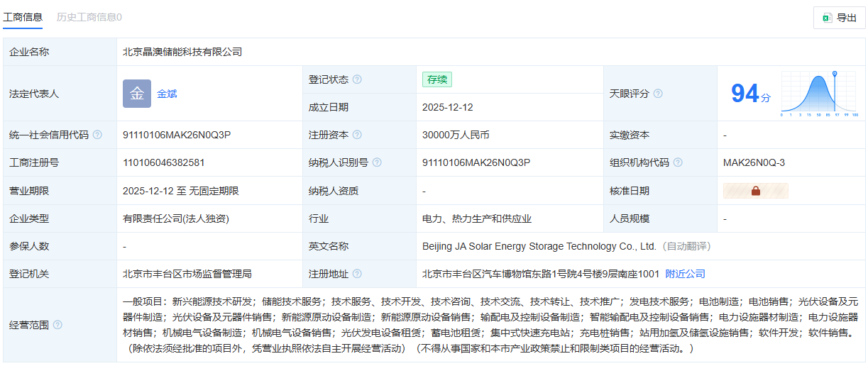This screenshot has height=366, width=868.
Task: Click question mark beside 注册资本
Action: click(357, 135)
